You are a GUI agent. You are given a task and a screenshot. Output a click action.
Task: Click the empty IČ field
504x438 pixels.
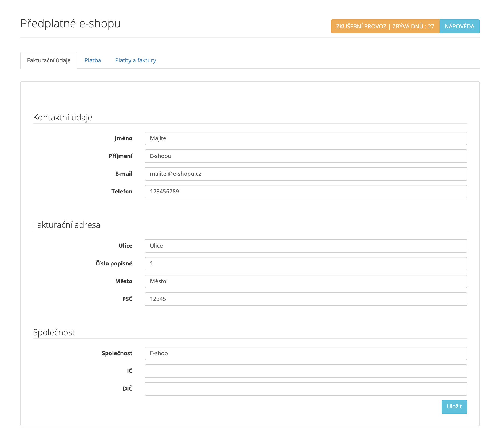306,371
